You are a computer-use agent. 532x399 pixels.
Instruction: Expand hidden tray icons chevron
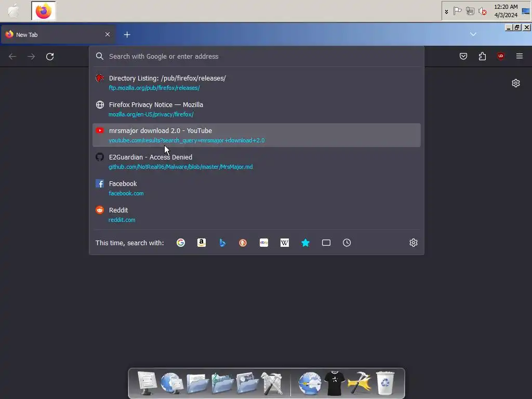(446, 11)
